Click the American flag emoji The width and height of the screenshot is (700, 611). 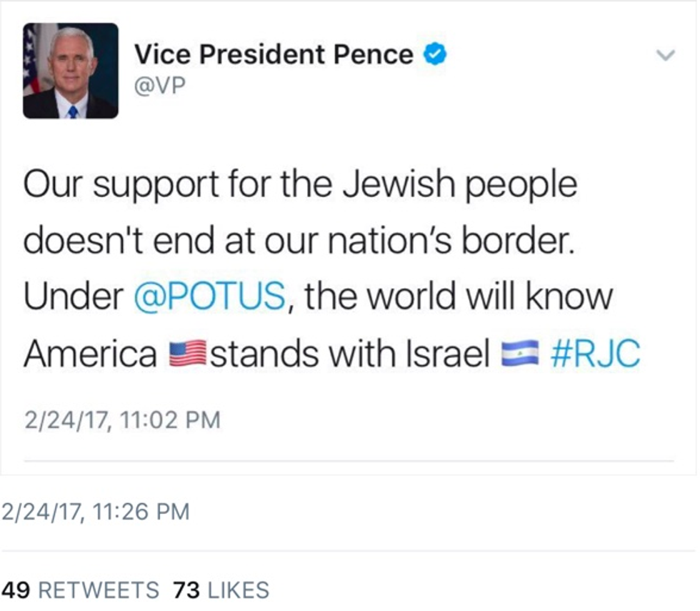coord(188,354)
